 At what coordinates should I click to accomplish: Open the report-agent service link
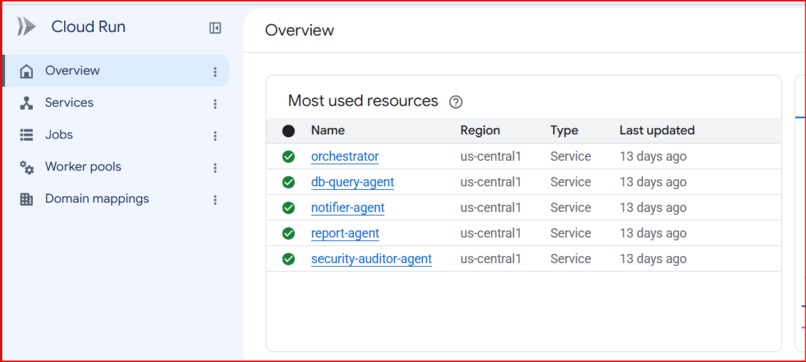coord(345,233)
